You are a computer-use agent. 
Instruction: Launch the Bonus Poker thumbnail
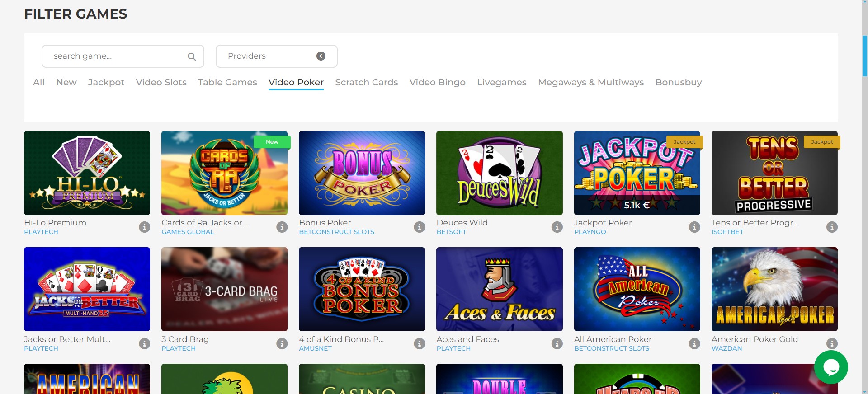[362, 173]
